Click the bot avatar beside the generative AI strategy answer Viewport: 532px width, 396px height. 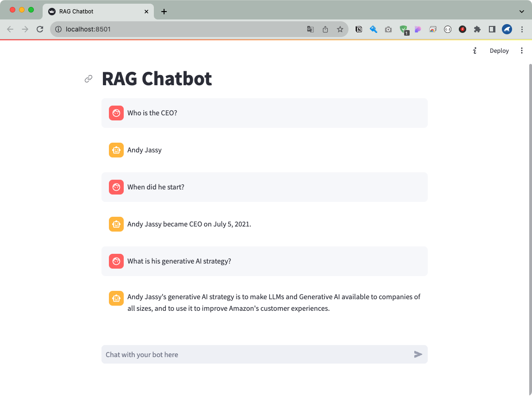tap(116, 298)
